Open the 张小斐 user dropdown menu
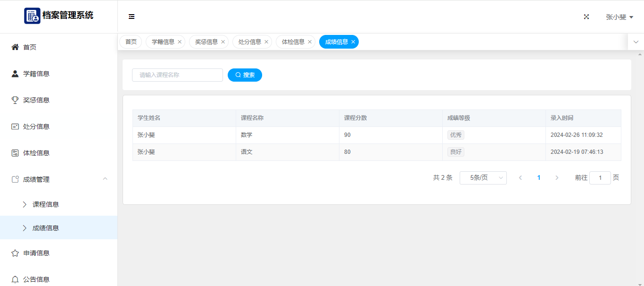This screenshot has width=644, height=286. [x=619, y=17]
